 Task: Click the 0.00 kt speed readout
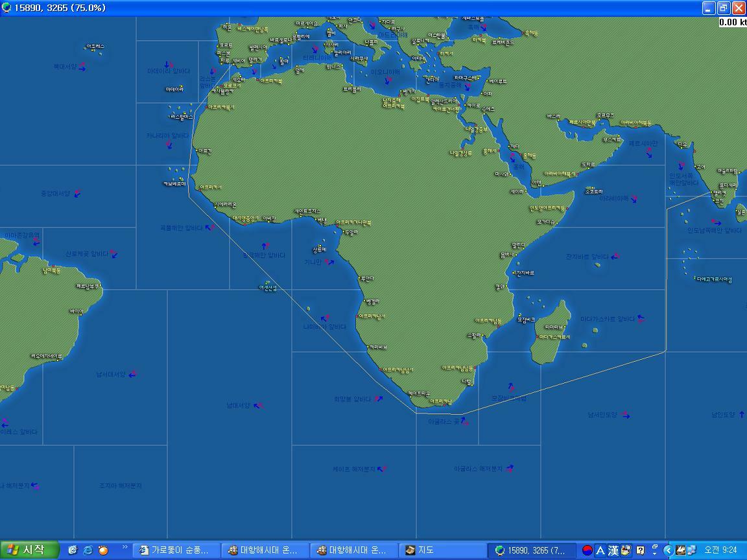732,22
